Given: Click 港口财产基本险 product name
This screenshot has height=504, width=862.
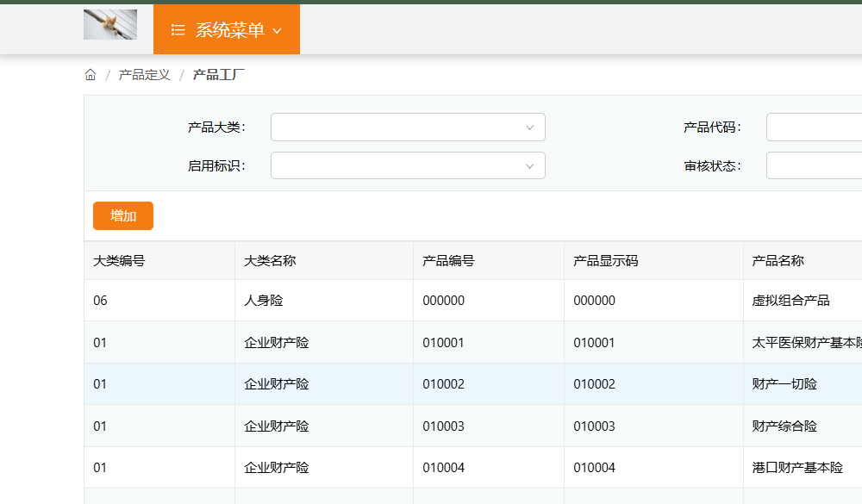Looking at the screenshot, I should click(797, 468).
